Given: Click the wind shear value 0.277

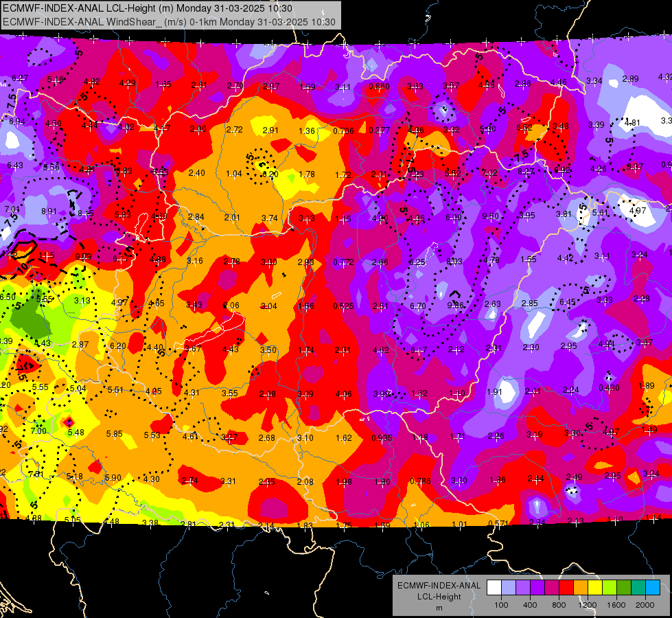Looking at the screenshot, I should coord(380,130).
